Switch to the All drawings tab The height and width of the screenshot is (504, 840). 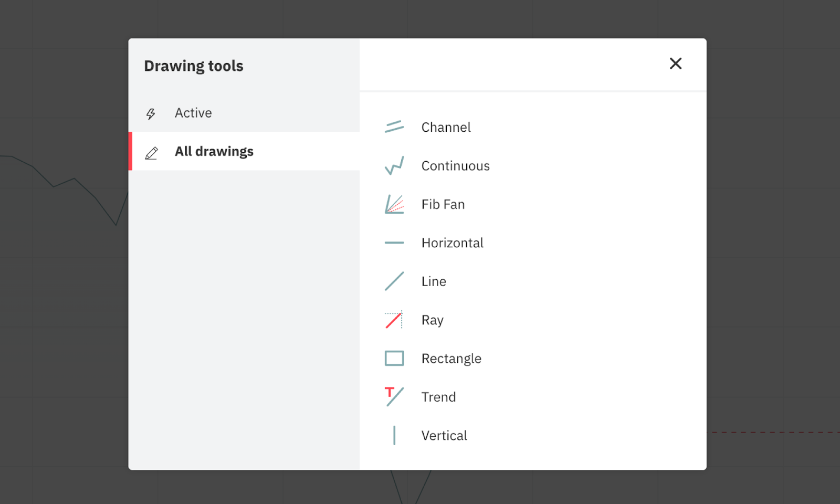point(214,151)
